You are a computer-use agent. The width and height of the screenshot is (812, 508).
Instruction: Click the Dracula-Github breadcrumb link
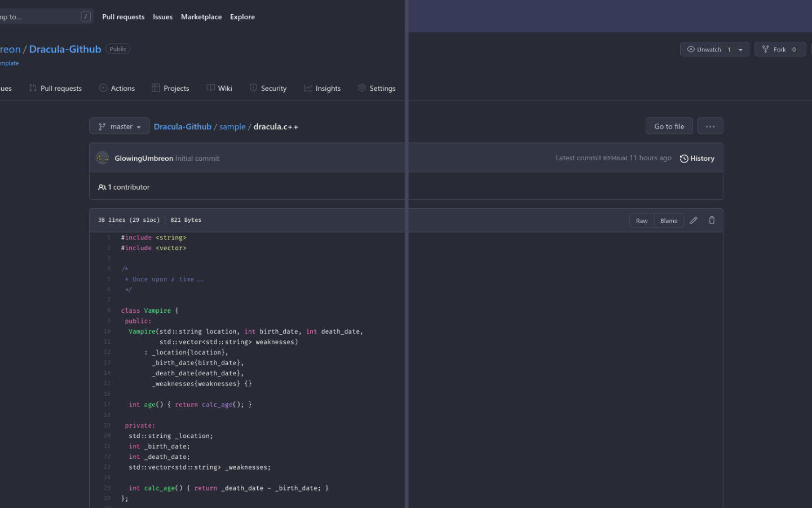click(x=183, y=126)
